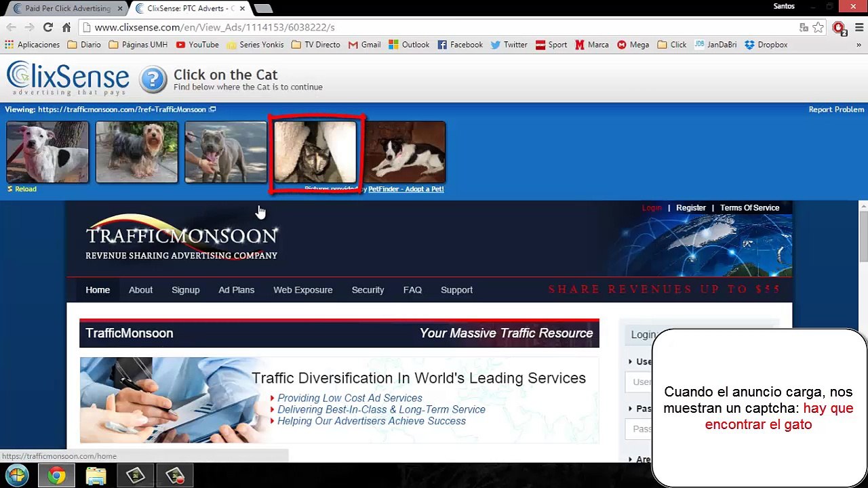The width and height of the screenshot is (868, 488).
Task: Click the blue question mark help icon
Action: point(153,80)
